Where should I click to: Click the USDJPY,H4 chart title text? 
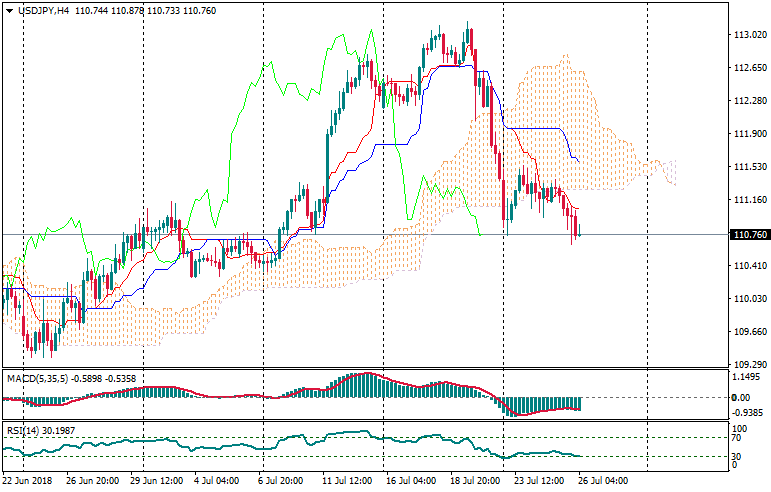point(42,9)
